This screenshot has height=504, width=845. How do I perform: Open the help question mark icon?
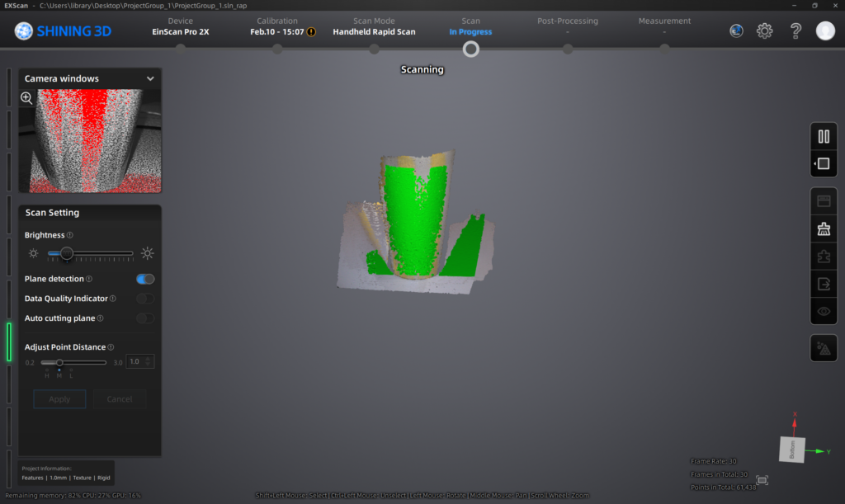[x=795, y=31]
